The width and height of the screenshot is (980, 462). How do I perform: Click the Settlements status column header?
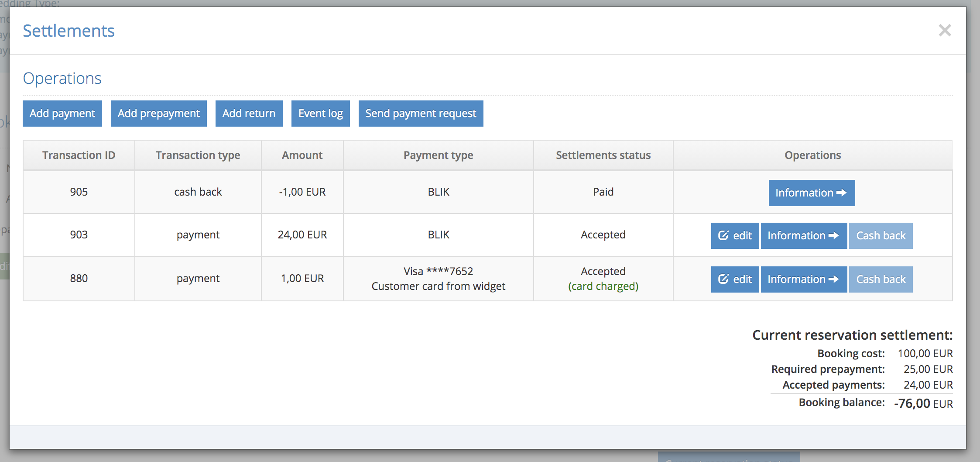click(x=603, y=155)
